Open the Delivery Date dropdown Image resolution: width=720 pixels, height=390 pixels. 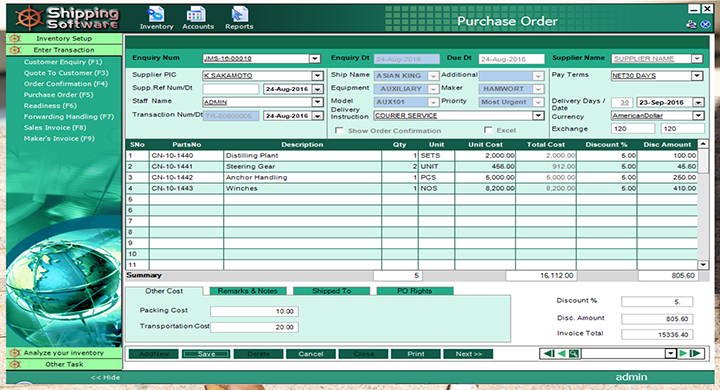coord(698,102)
